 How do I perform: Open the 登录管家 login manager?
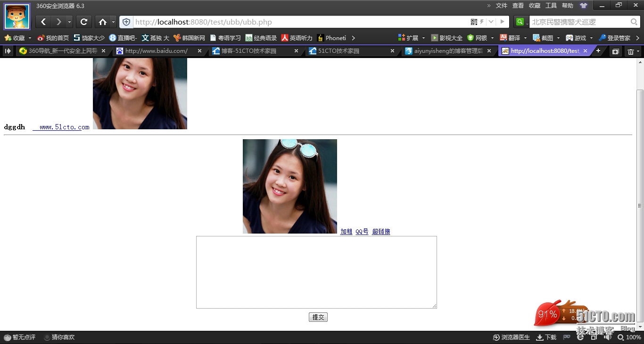coord(614,38)
